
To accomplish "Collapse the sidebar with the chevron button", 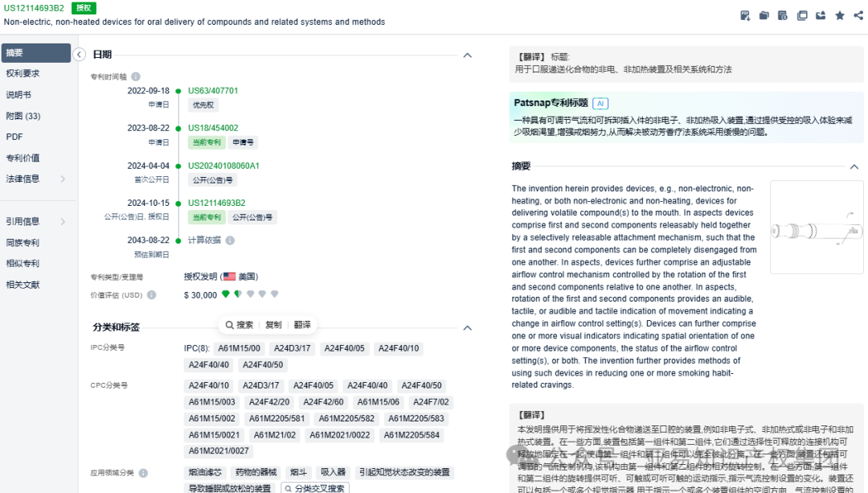I will pyautogui.click(x=79, y=55).
